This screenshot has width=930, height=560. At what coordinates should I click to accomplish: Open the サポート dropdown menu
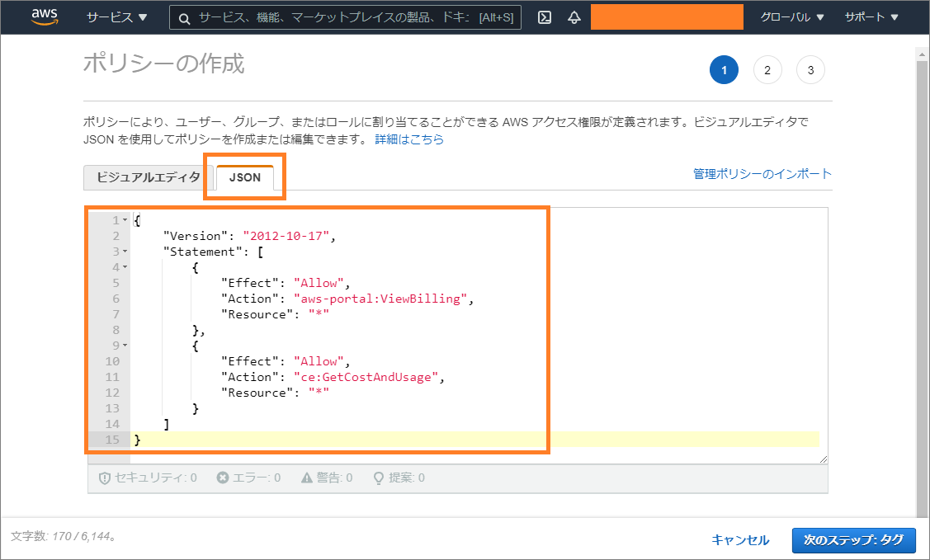pos(871,17)
